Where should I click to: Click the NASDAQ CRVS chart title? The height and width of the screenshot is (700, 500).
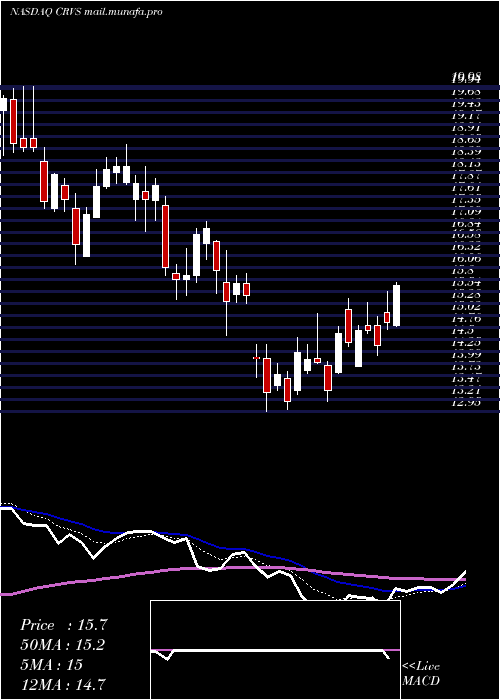pos(86,12)
